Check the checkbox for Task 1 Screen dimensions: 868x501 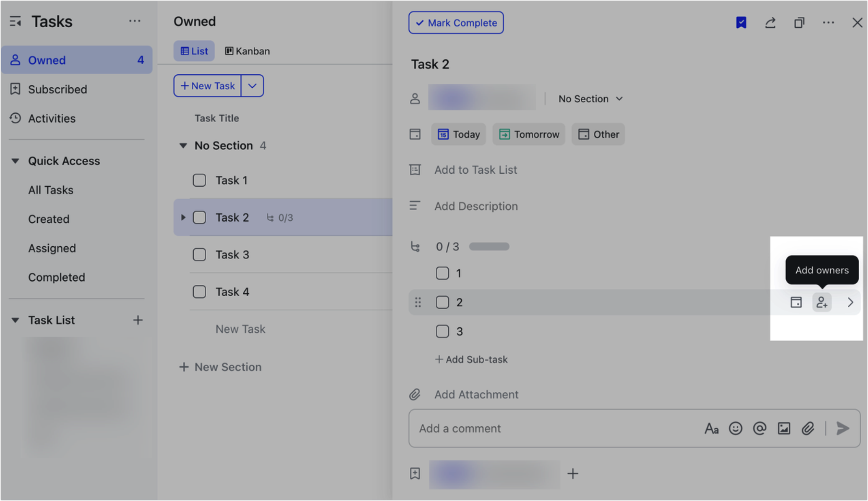coord(199,180)
